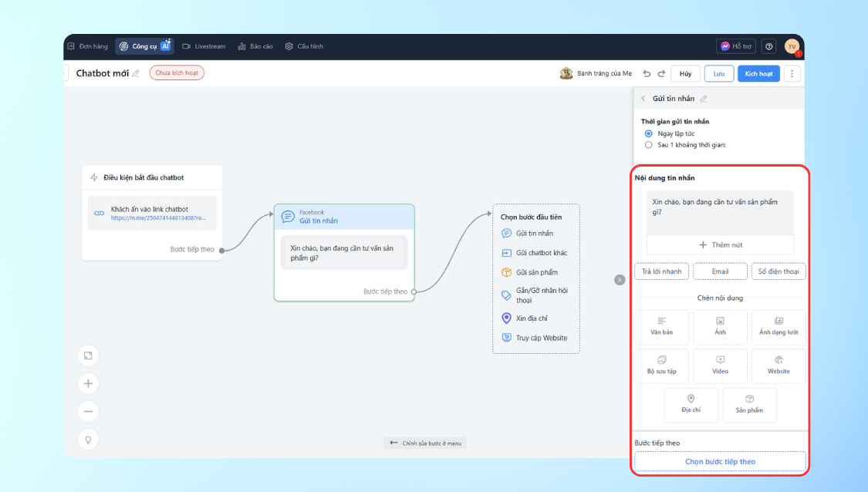
Task: Select Sau 1 khoảng thời gian option
Action: [x=648, y=144]
